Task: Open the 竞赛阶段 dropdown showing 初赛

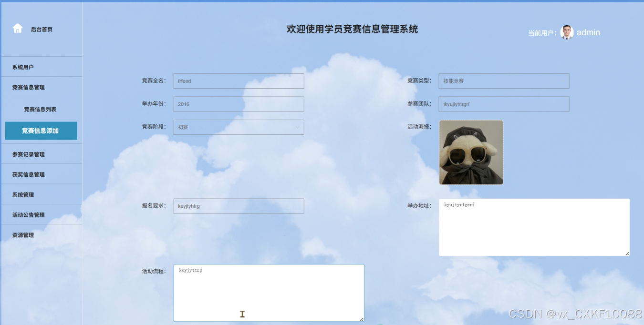Action: tap(239, 127)
